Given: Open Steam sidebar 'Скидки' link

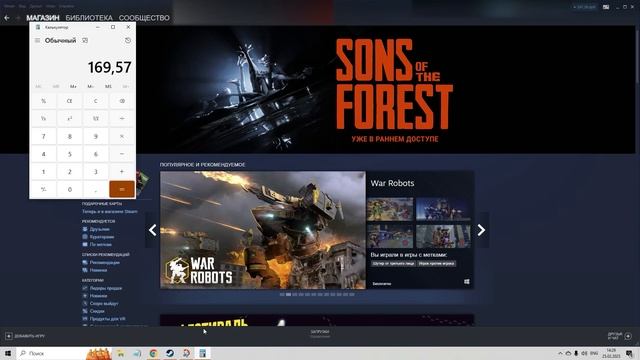Looking at the screenshot, I should click(97, 311).
